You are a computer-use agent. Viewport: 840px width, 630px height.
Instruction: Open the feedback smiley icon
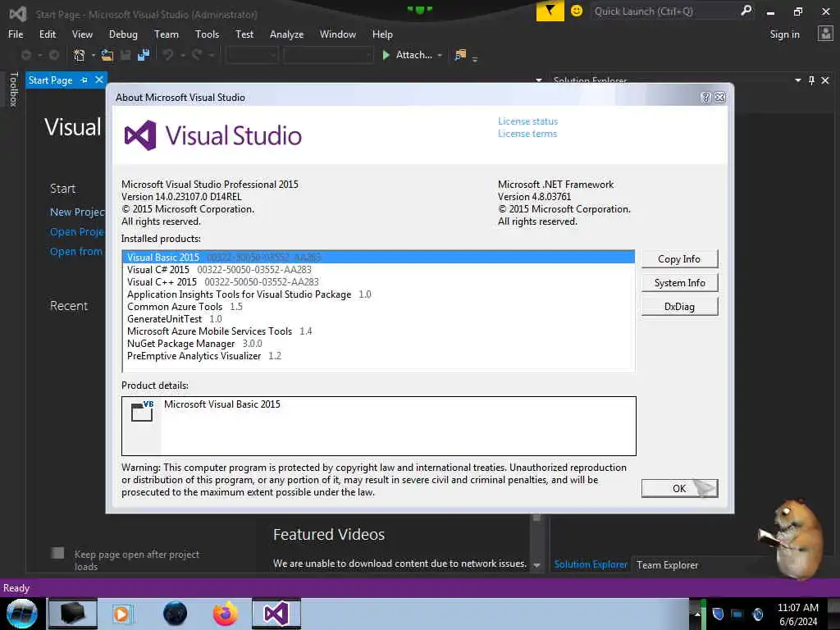pyautogui.click(x=577, y=11)
